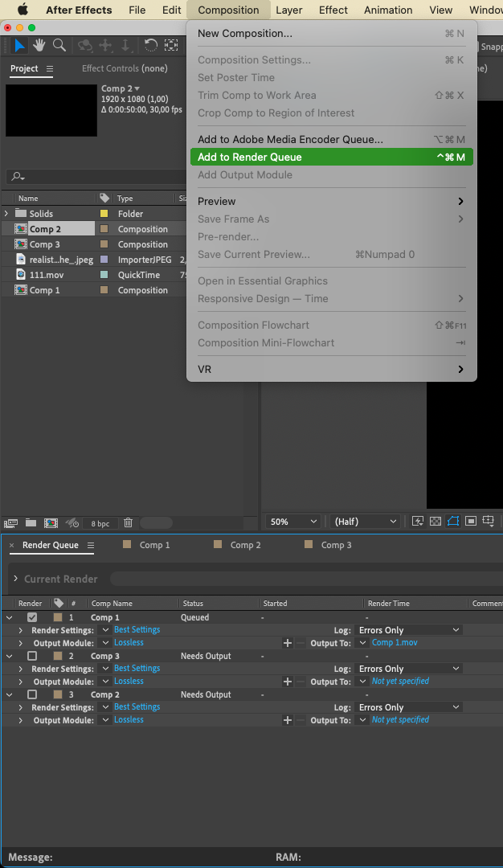Choose Add to Adobe Media Encoder Queue
The image size is (503, 868).
332,140
